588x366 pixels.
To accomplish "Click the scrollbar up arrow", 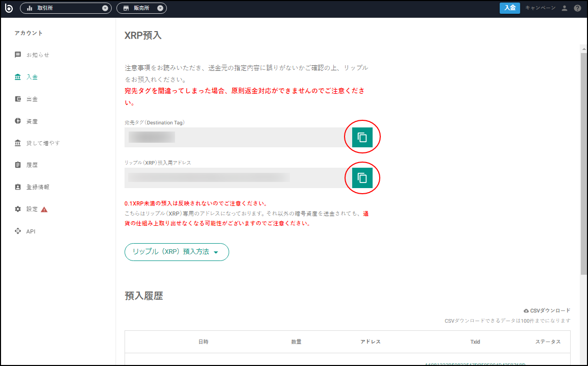I will point(584,49).
